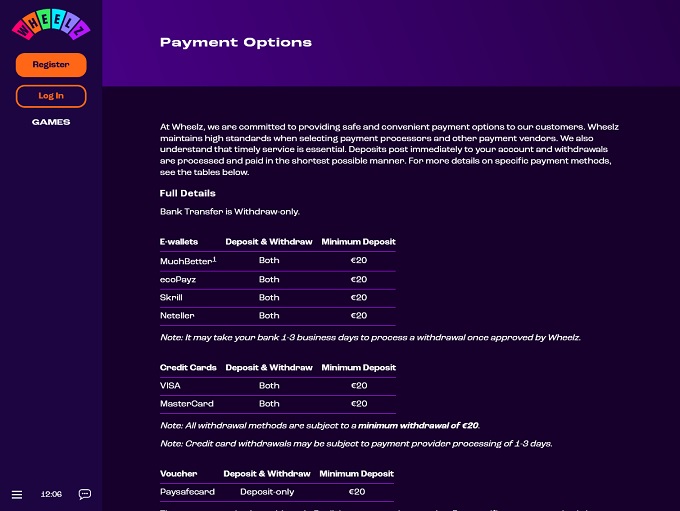The width and height of the screenshot is (680, 511).
Task: Click the Skrill e-wallet entry
Action: coord(171,297)
